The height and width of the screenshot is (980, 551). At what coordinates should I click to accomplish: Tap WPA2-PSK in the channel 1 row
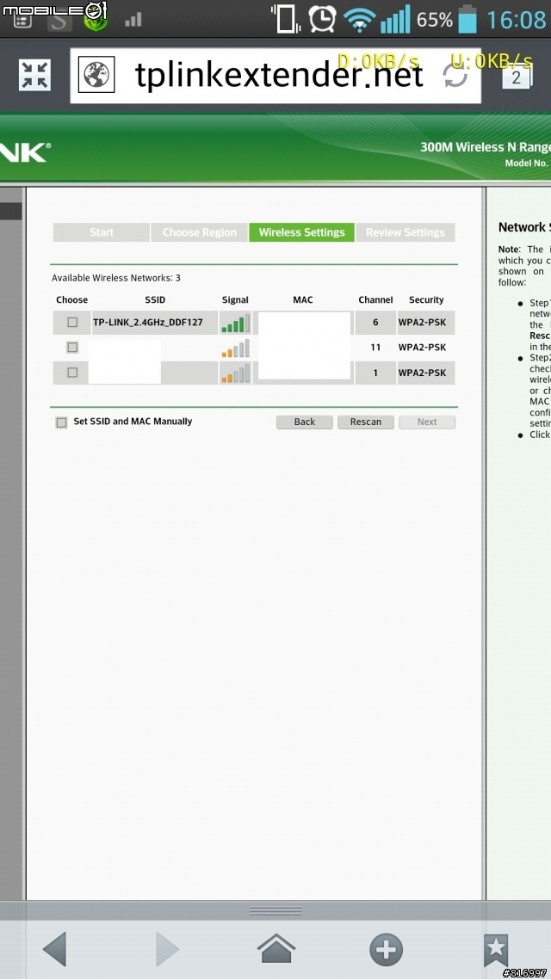click(x=422, y=373)
